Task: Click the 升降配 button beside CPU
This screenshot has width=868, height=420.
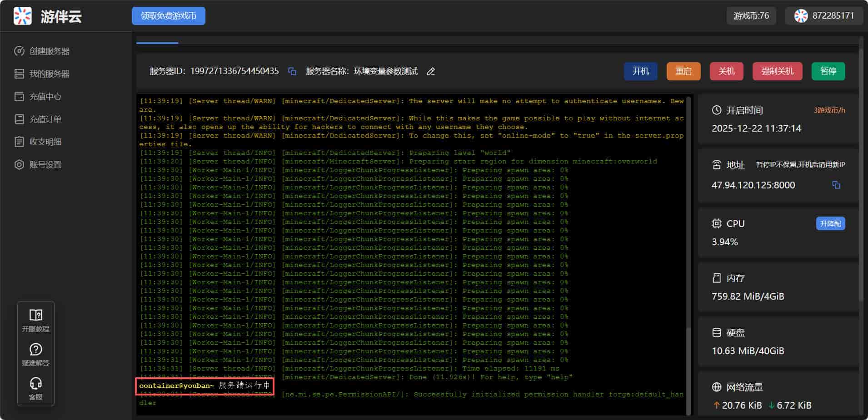Action: pyautogui.click(x=830, y=223)
